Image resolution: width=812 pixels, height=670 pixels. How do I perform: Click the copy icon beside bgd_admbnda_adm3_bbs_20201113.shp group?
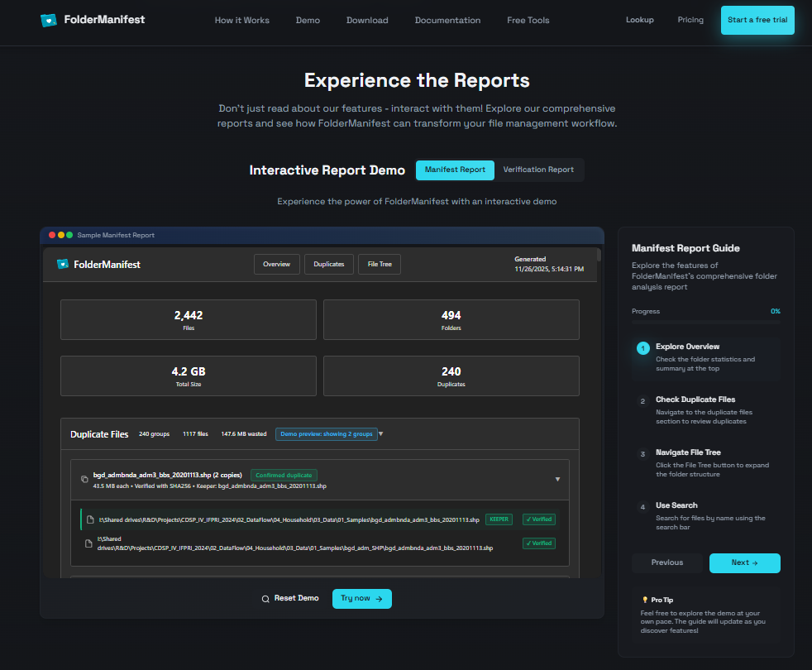[x=84, y=480]
